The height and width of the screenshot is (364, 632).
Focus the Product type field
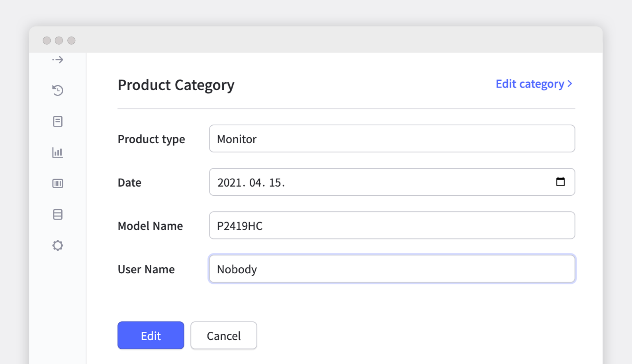pos(392,138)
